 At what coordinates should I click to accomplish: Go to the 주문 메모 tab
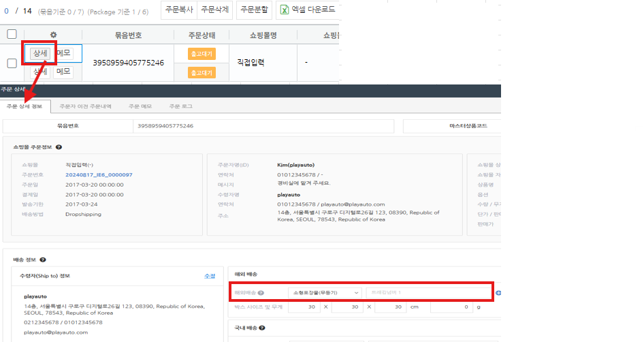point(140,106)
